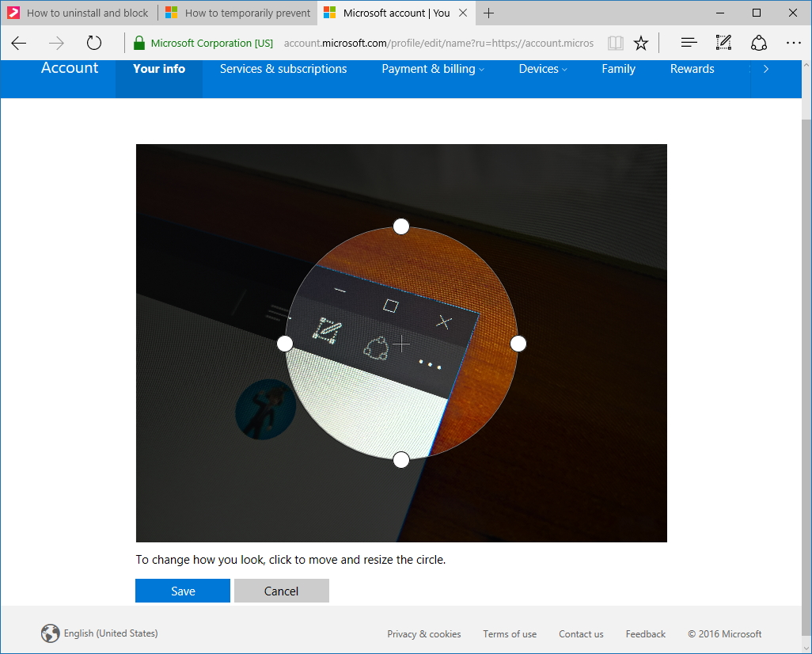Image resolution: width=812 pixels, height=654 pixels.
Task: Select the bottom circle resize handle
Action: coord(401,459)
